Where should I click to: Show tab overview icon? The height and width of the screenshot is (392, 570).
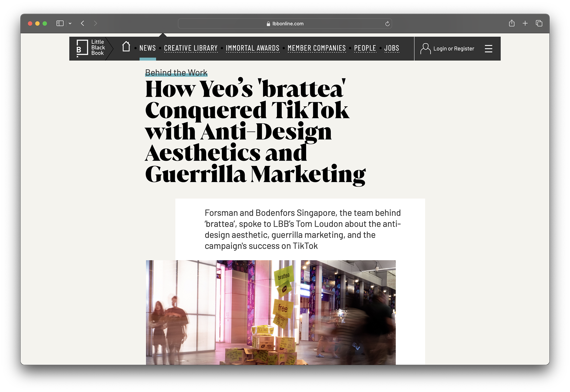(x=539, y=23)
